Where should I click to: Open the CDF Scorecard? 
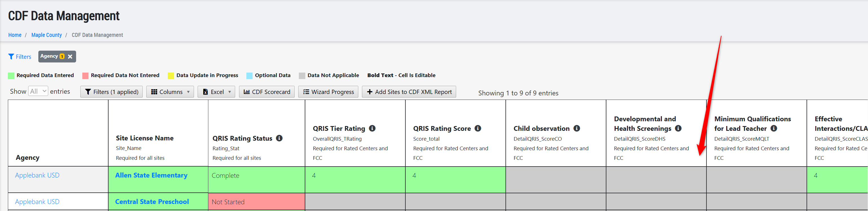tap(267, 92)
